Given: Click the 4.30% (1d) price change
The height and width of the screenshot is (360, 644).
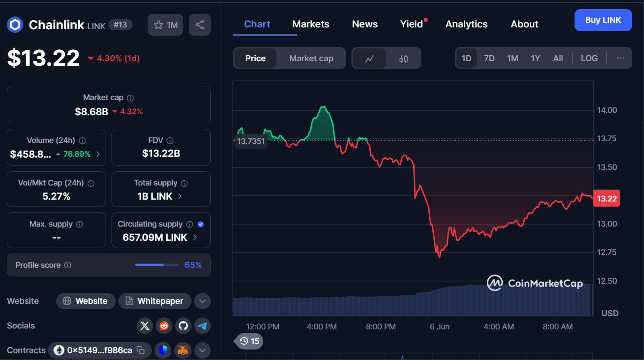Looking at the screenshot, I should pos(113,58).
